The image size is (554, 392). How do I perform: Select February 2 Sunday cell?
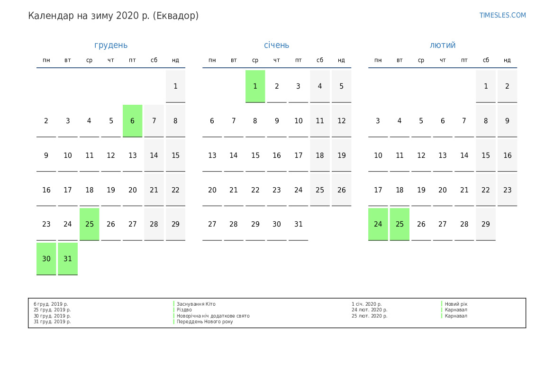pyautogui.click(x=508, y=86)
